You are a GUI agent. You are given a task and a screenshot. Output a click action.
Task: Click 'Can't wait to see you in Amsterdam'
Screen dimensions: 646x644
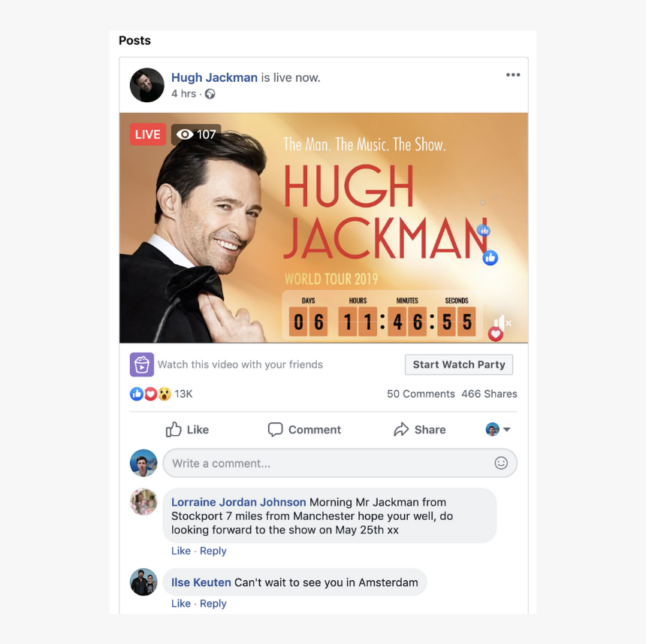[326, 582]
